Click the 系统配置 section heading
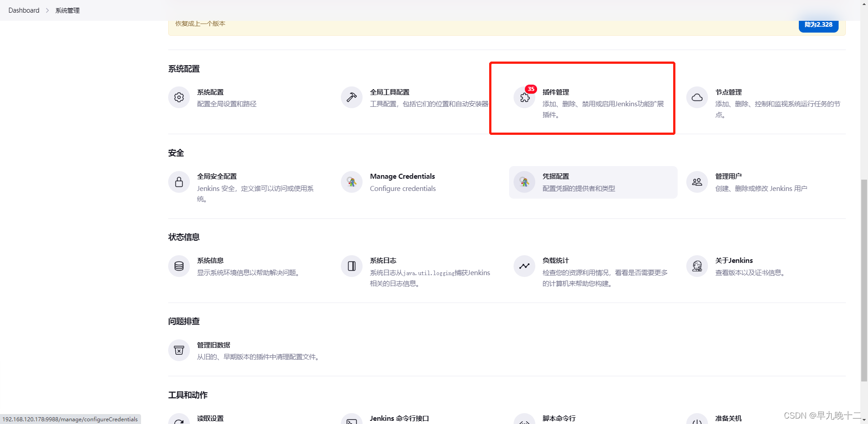 tap(184, 69)
